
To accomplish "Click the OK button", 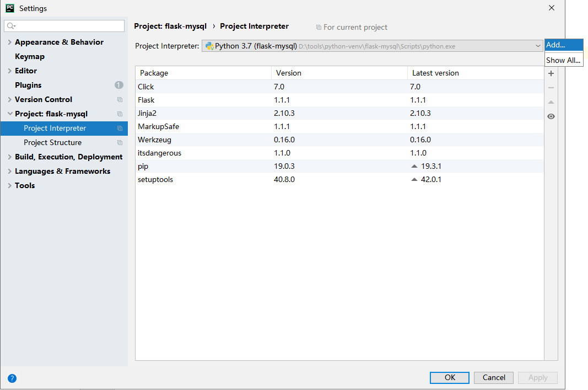I will (449, 378).
